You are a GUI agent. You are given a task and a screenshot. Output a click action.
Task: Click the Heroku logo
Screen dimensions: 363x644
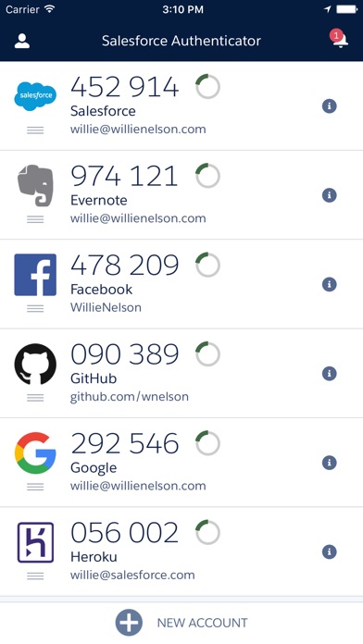coord(35,542)
